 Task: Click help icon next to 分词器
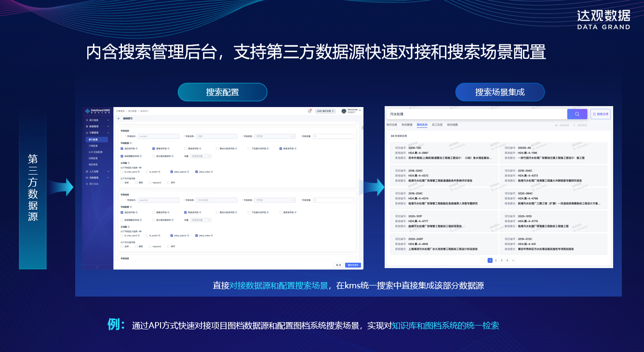point(129,163)
